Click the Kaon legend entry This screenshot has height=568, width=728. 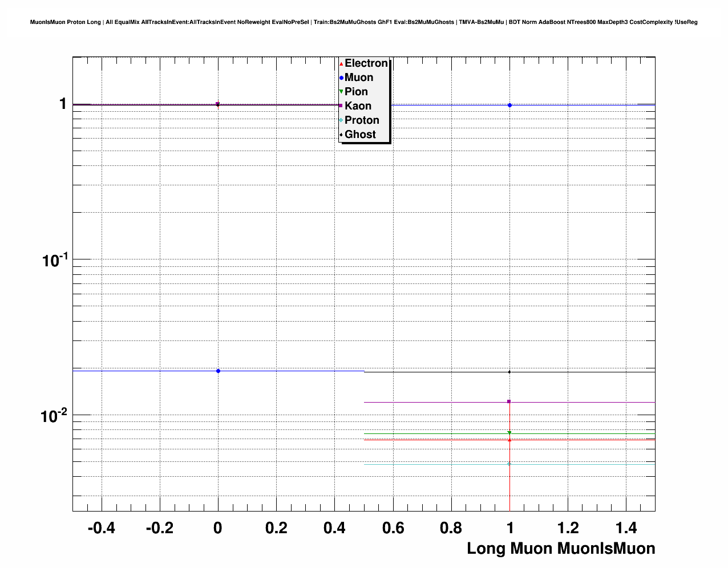click(355, 106)
